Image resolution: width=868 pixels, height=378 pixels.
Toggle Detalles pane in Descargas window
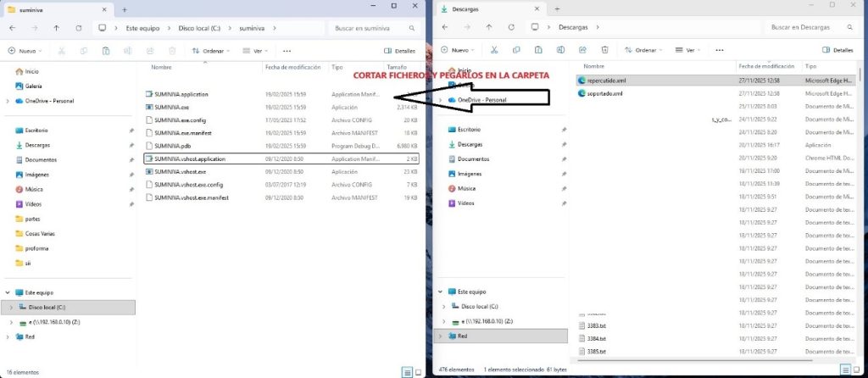pos(839,50)
